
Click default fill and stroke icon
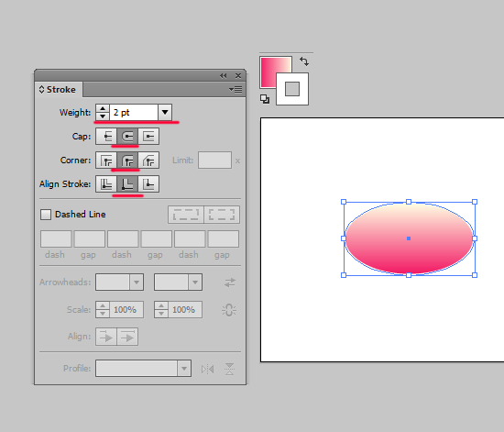point(265,99)
